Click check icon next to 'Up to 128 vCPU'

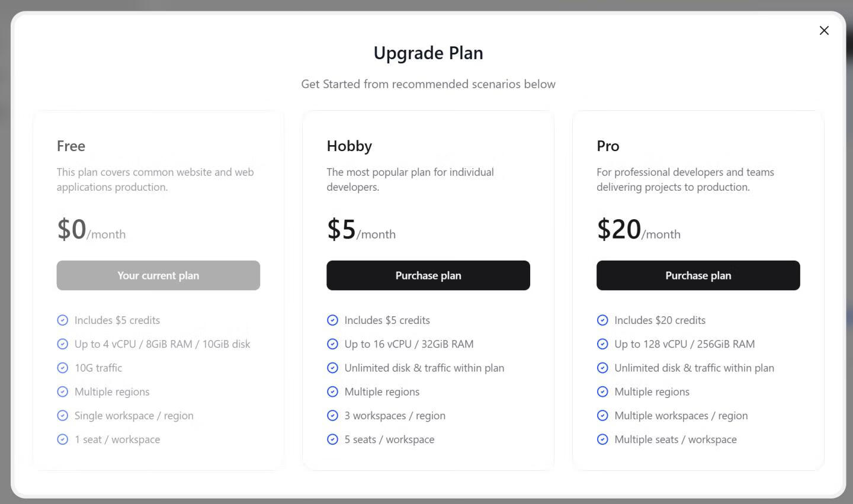(x=602, y=344)
